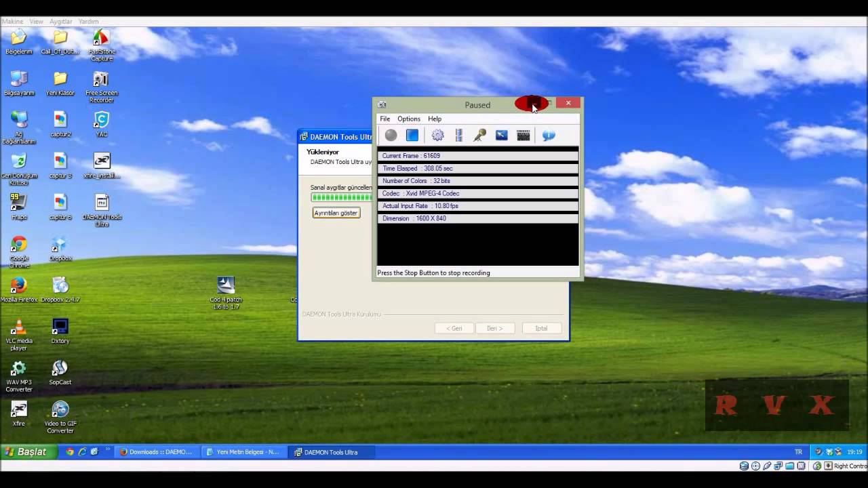
Task: Expand the quick launch chevron in taskbar
Action: pos(107,450)
